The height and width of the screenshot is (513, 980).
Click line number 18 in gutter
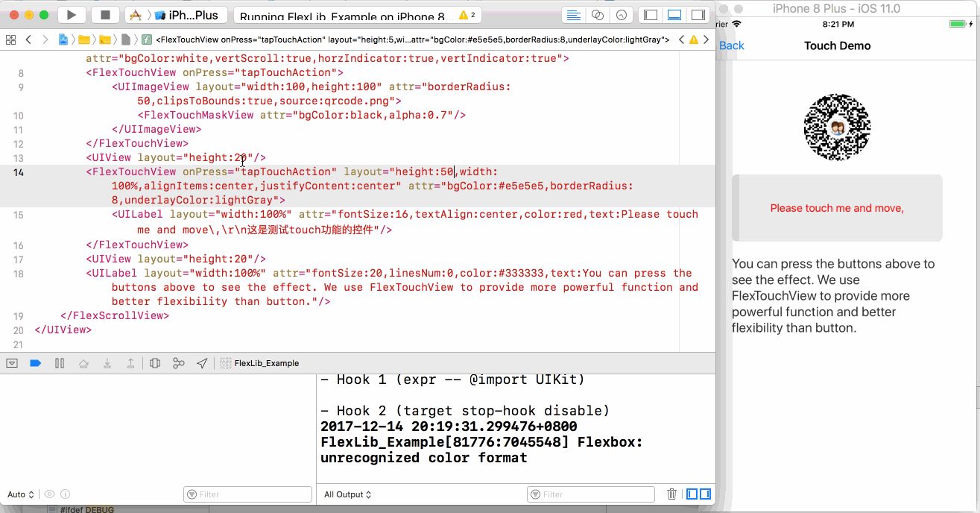click(18, 274)
